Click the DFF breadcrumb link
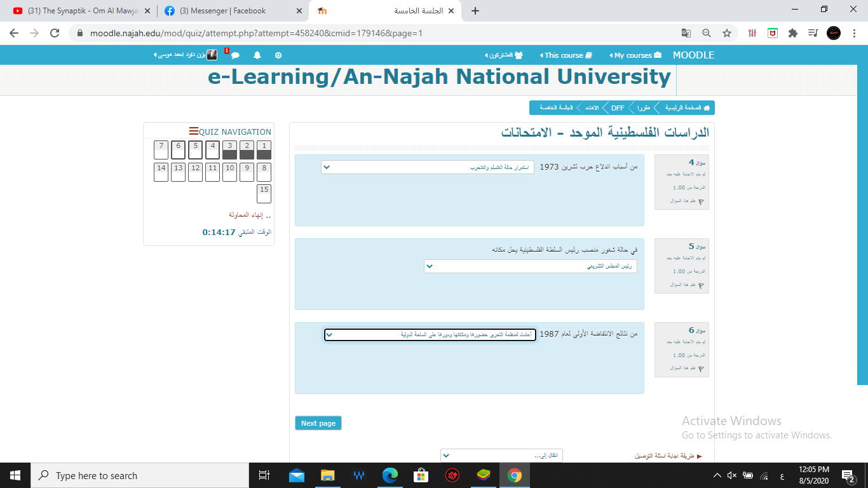Viewport: 868px width, 488px height. tap(618, 108)
